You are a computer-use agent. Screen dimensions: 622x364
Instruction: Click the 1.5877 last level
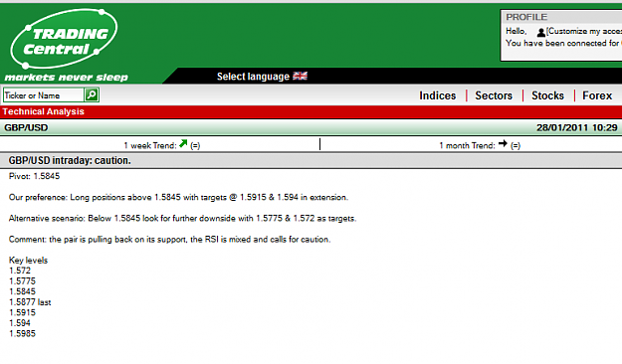pyautogui.click(x=30, y=302)
